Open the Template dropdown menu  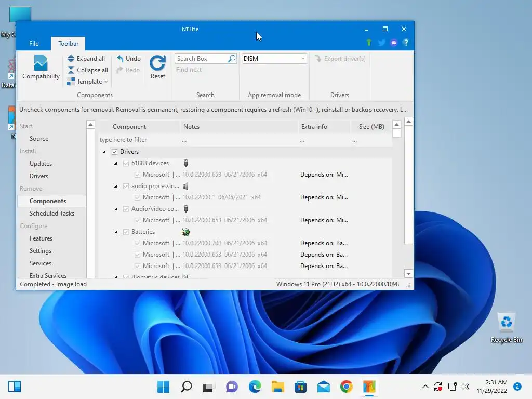point(87,82)
